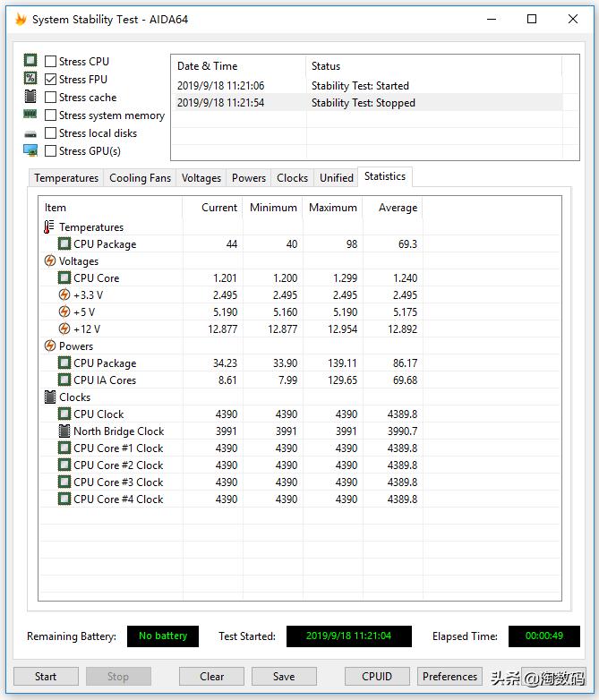The height and width of the screenshot is (700, 599).
Task: Click the lightning icon of Voltages group
Action: (50, 260)
